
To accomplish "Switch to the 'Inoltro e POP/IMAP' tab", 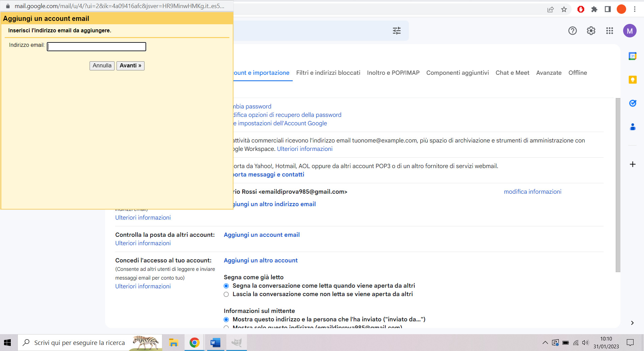I will pos(393,73).
